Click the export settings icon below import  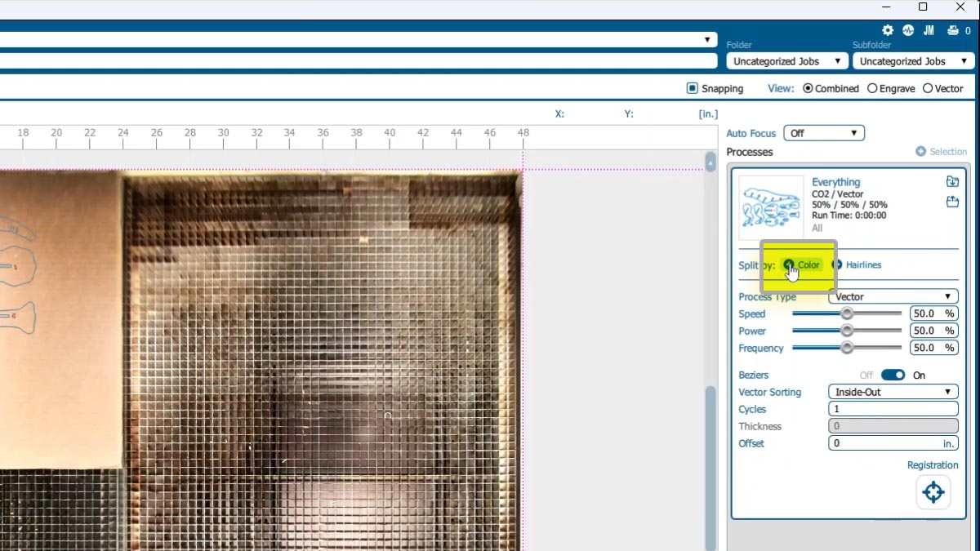tap(952, 202)
